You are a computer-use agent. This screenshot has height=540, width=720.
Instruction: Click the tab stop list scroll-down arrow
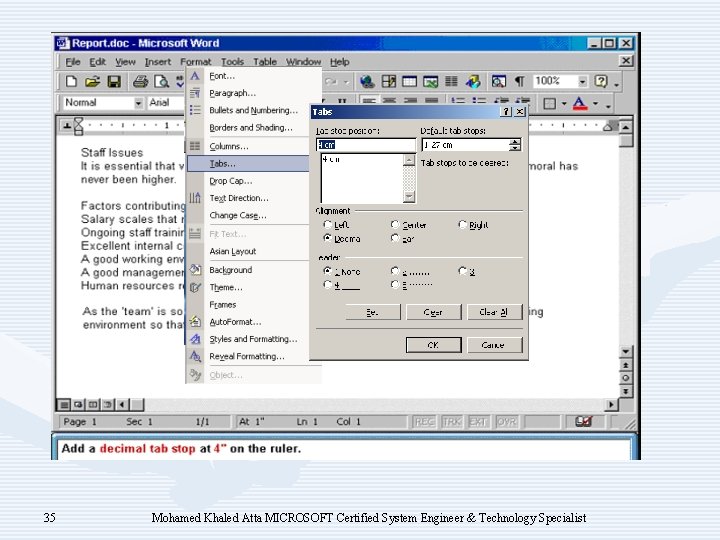pyautogui.click(x=409, y=197)
